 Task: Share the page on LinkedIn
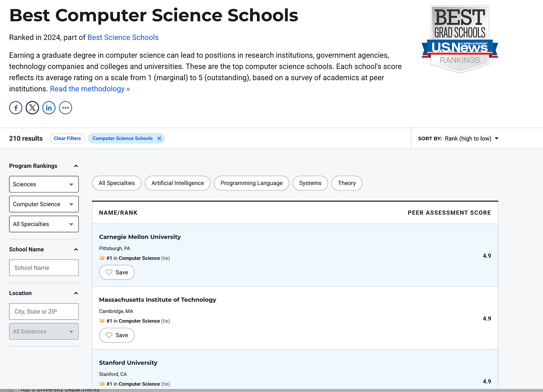tap(49, 108)
